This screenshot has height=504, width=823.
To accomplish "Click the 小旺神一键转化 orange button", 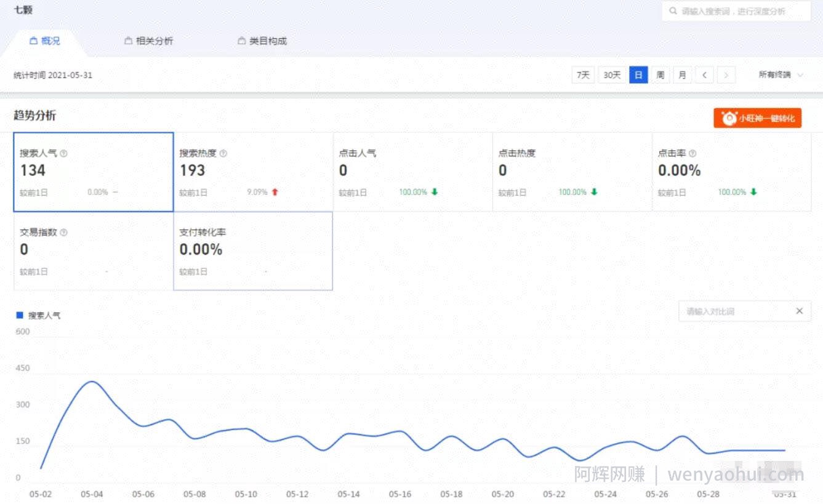I will (758, 118).
